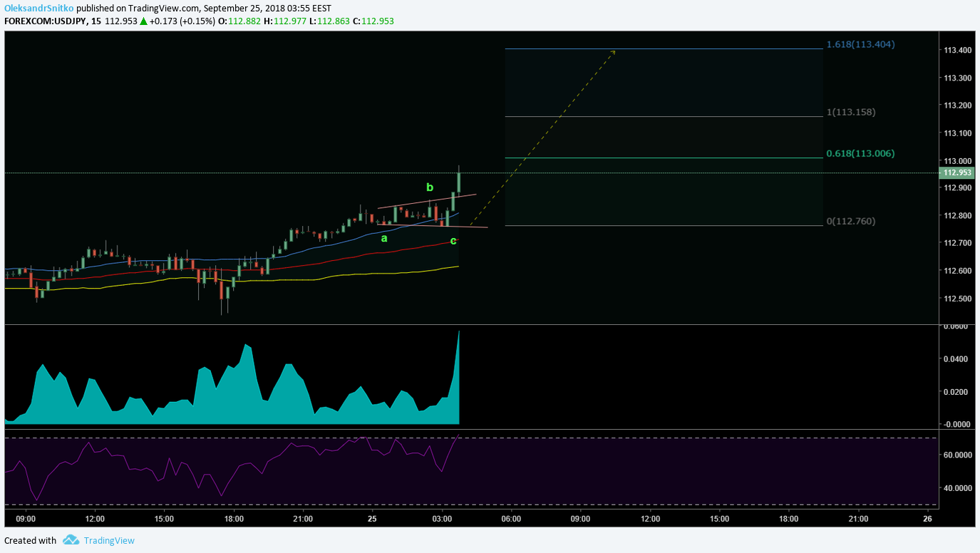Click the cyan indicator spike peak
This screenshot has height=553, width=980.
point(459,332)
